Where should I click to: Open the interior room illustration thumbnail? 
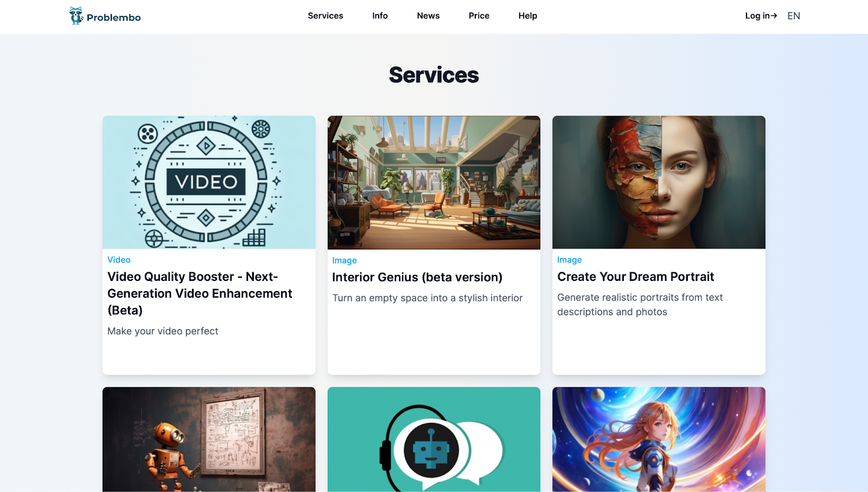434,182
